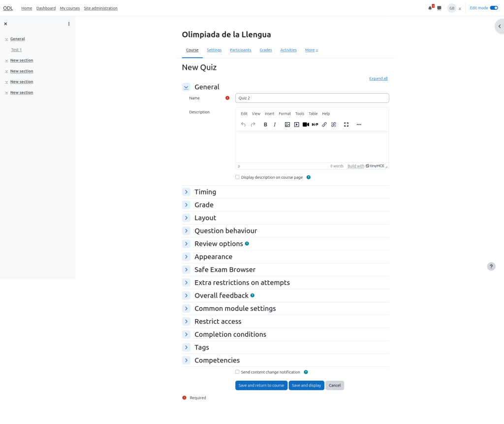Image resolution: width=504 pixels, height=424 pixels.
Task: Click the record video camera icon
Action: click(306, 125)
